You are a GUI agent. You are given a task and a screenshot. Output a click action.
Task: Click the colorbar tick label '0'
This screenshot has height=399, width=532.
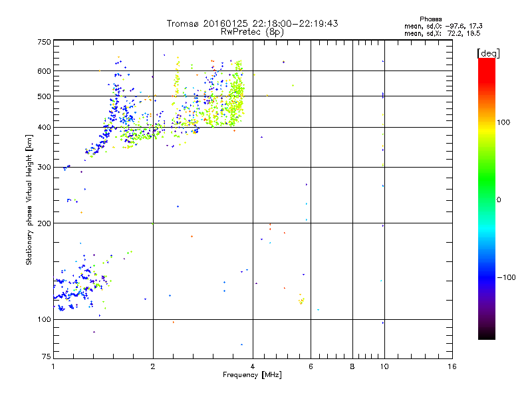point(499,200)
